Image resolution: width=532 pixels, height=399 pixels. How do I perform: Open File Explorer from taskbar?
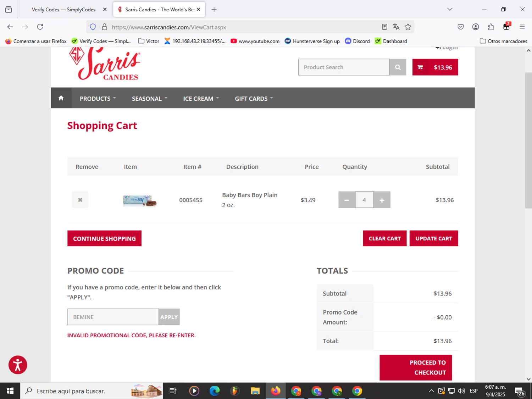tap(255, 391)
